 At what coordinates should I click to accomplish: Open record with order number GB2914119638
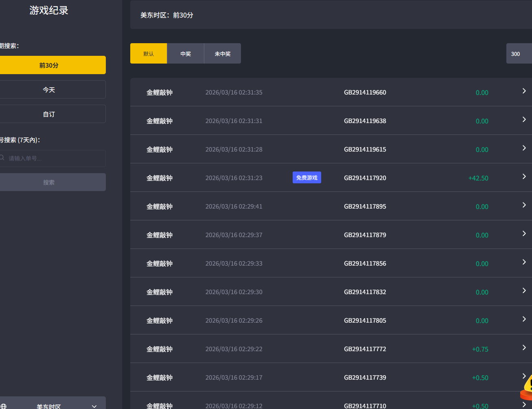point(365,121)
